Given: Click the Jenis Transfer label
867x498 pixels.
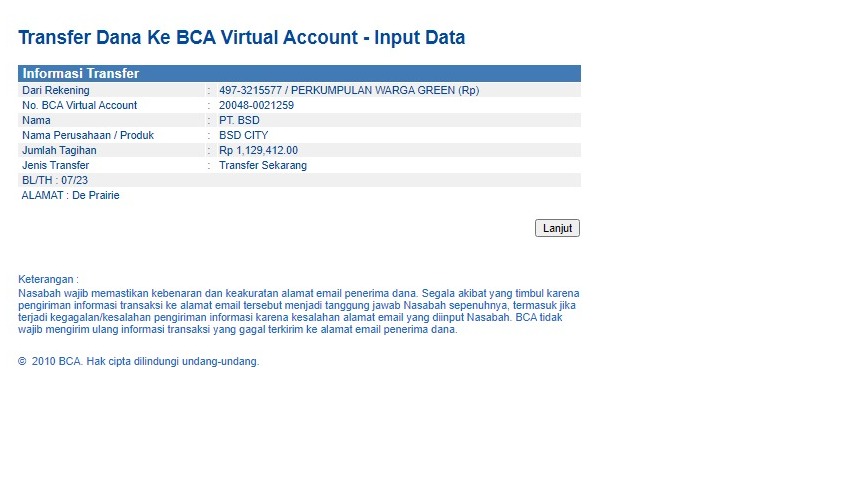Looking at the screenshot, I should pyautogui.click(x=55, y=165).
